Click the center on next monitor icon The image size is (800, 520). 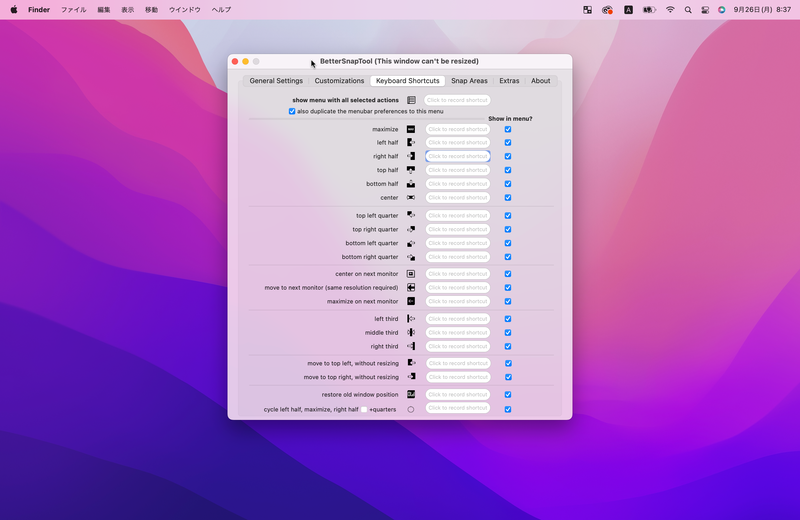(x=411, y=274)
